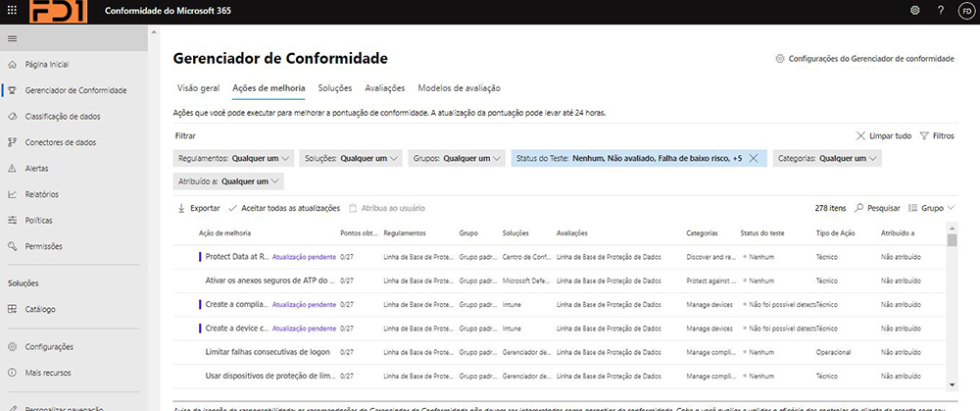Open Configurações do Gerenciador de conformidade
Screen dimensions: 980x411
click(871, 59)
